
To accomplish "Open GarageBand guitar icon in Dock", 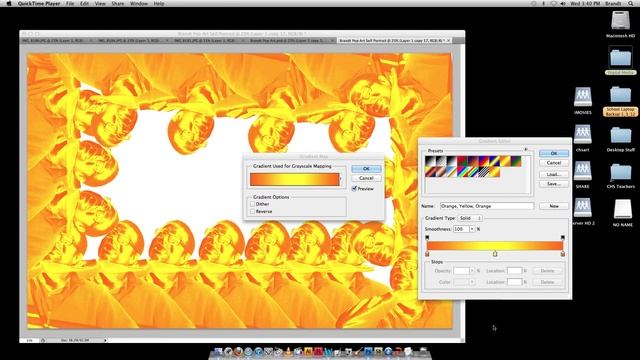I will click(x=358, y=351).
